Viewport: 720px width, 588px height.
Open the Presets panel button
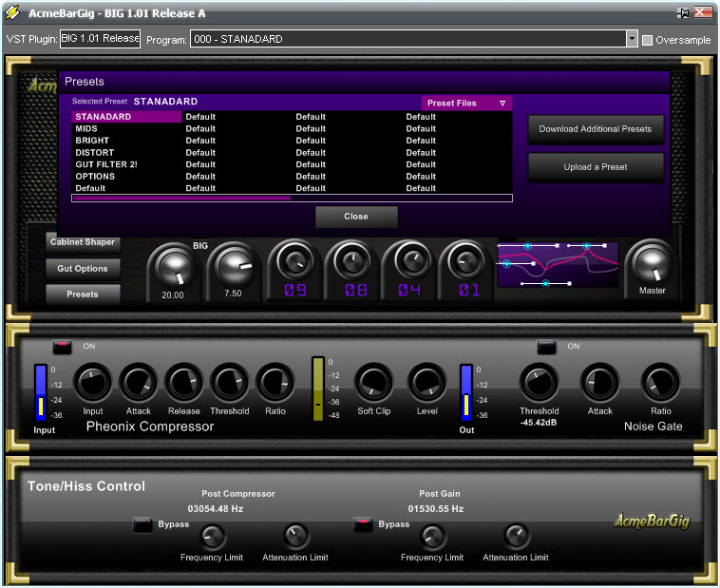tap(83, 294)
